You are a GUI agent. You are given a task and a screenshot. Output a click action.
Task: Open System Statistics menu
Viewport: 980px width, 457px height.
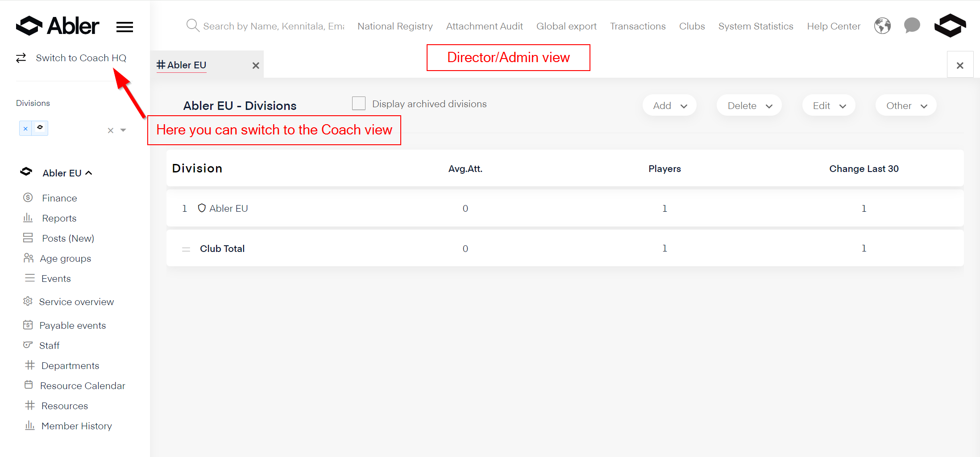(756, 26)
